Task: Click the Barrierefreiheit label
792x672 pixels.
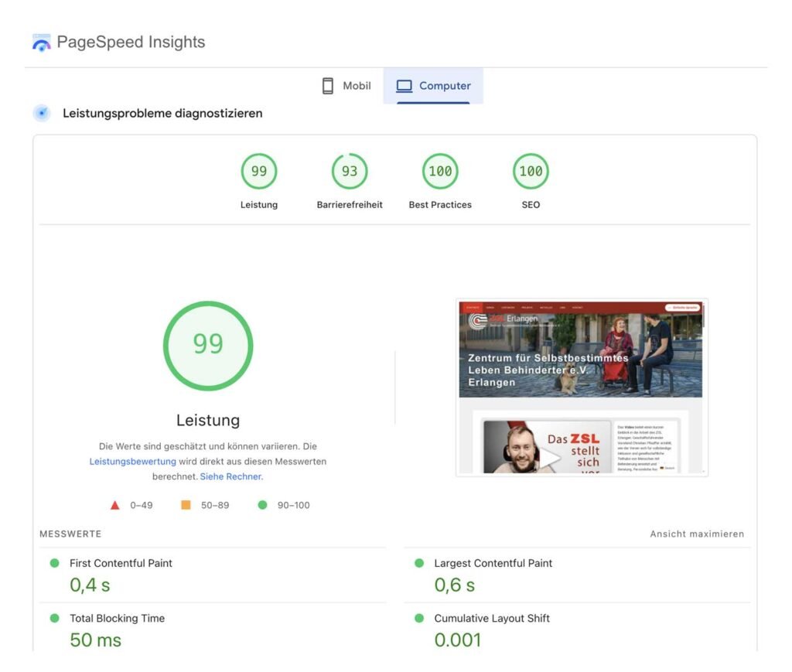Action: click(350, 204)
